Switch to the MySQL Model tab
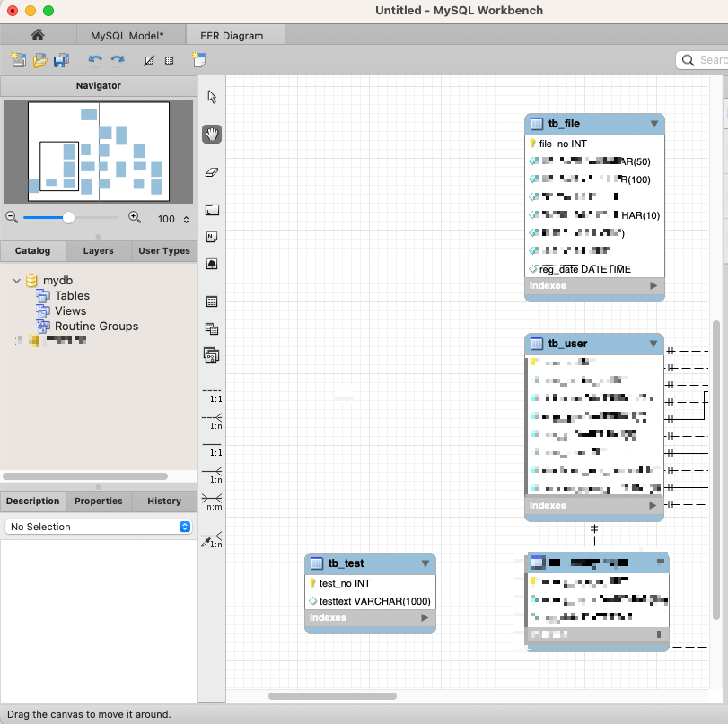This screenshot has width=728, height=724. (127, 36)
